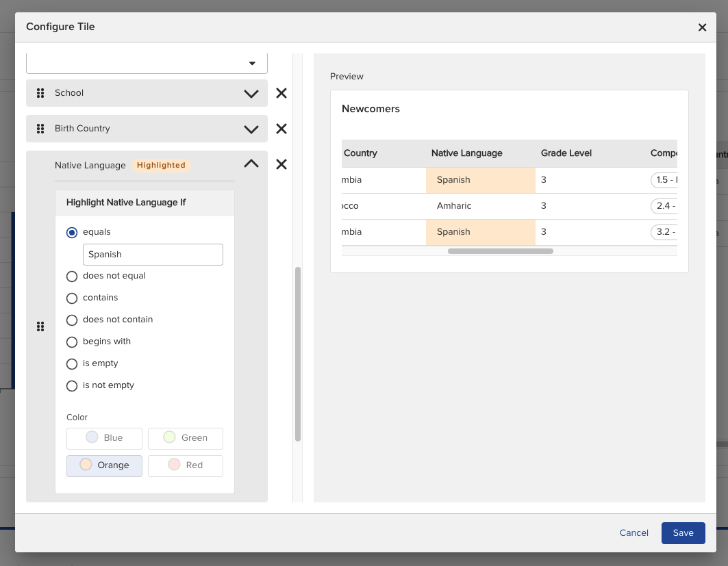Click the Native Language column header
This screenshot has width=728, height=566.
tap(466, 153)
